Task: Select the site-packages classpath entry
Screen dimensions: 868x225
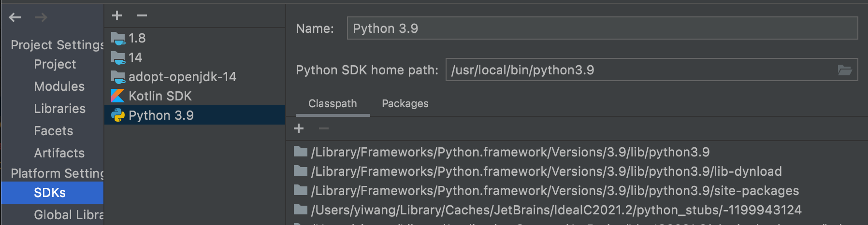Action: click(555, 191)
